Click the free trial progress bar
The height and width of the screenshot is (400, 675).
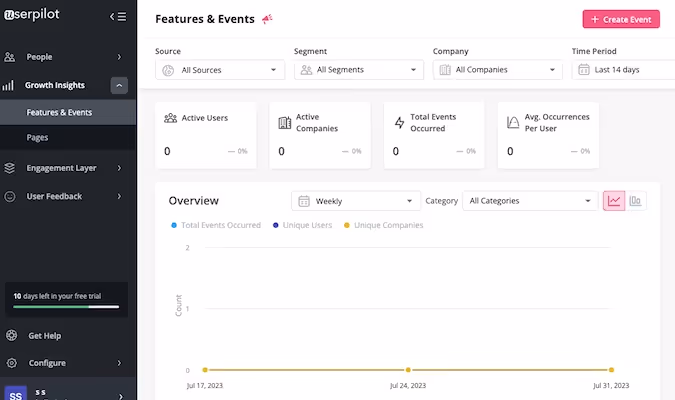66,307
